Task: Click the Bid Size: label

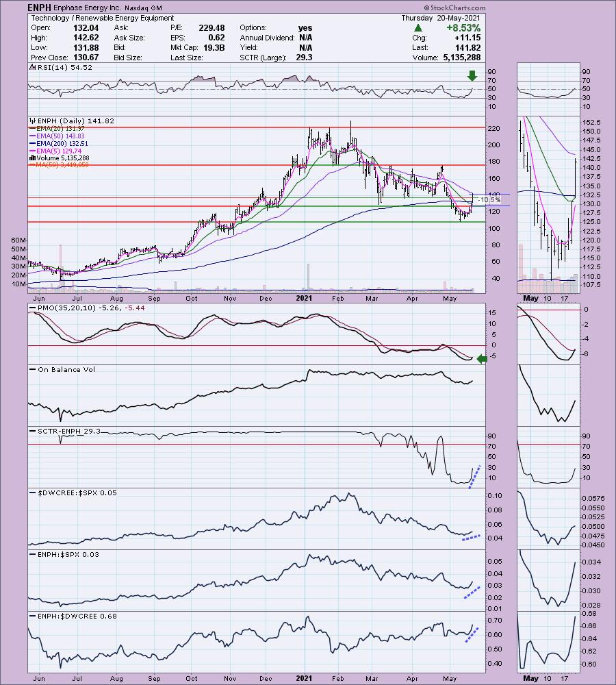Action: [128, 58]
